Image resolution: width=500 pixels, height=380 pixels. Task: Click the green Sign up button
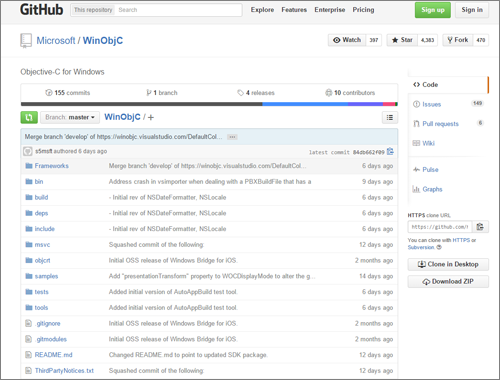tap(433, 10)
